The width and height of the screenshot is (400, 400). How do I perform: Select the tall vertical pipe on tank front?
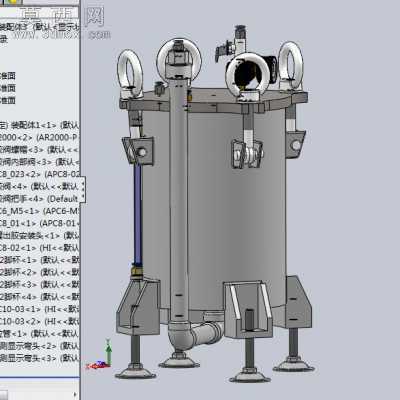click(x=179, y=200)
